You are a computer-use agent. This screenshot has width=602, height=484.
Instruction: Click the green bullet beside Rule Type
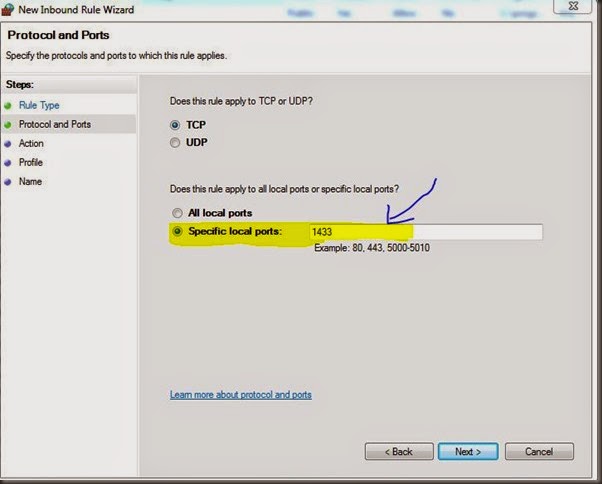pyautogui.click(x=8, y=106)
